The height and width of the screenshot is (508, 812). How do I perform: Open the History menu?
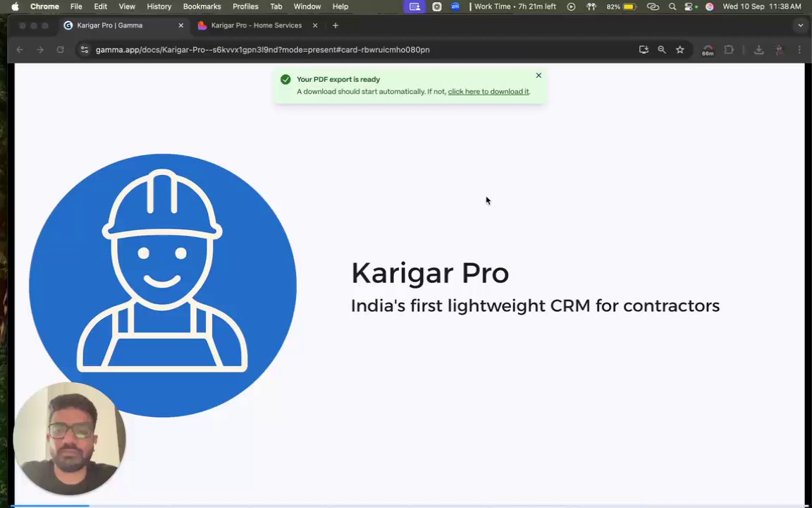(x=159, y=7)
